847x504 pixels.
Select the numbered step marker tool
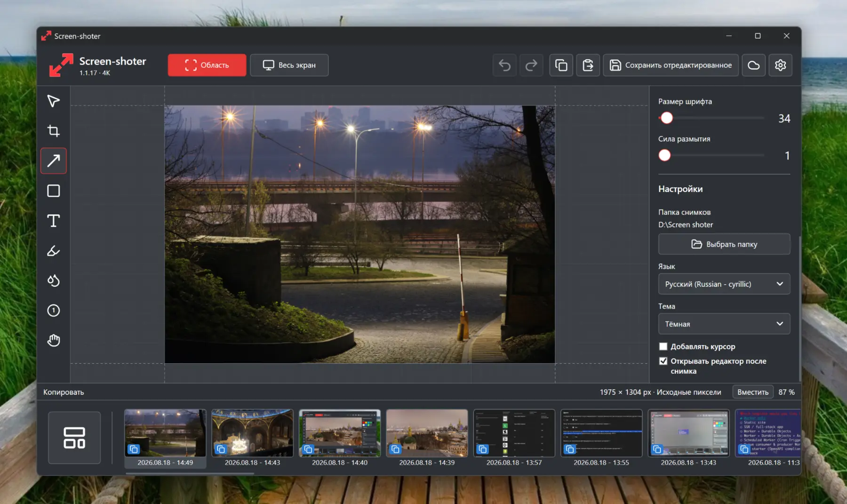(x=53, y=311)
